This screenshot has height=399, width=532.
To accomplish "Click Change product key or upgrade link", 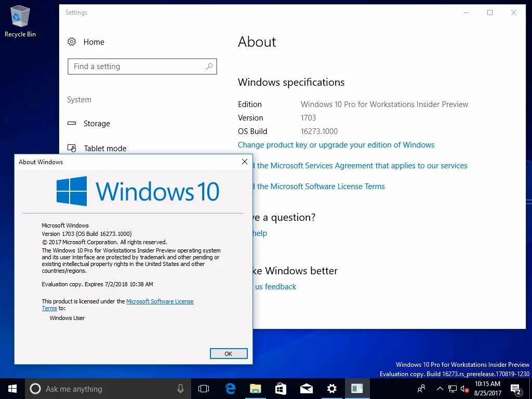I will click(x=336, y=145).
